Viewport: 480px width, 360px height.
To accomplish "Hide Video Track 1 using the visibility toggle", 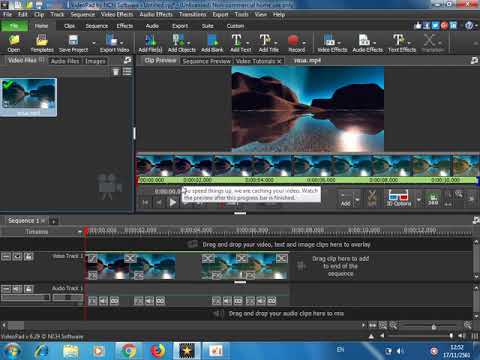I will 17,257.
